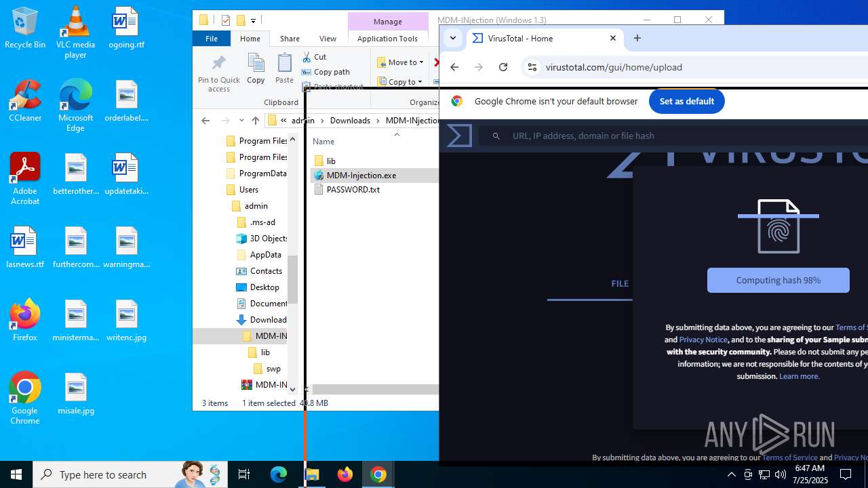Go up one folder level in Explorer

tap(255, 121)
